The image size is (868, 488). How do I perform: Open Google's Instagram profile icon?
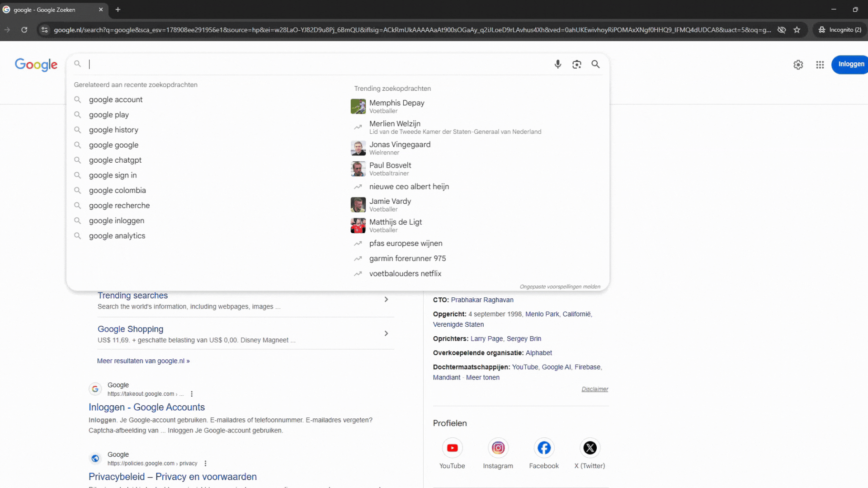pos(498,448)
